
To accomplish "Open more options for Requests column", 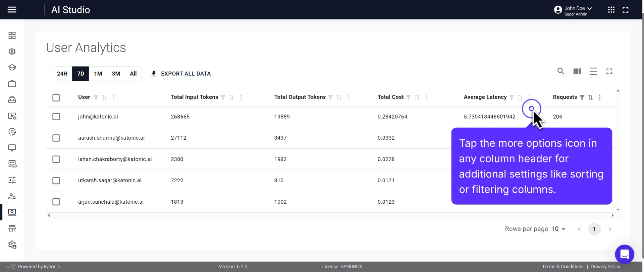I will pos(600,97).
